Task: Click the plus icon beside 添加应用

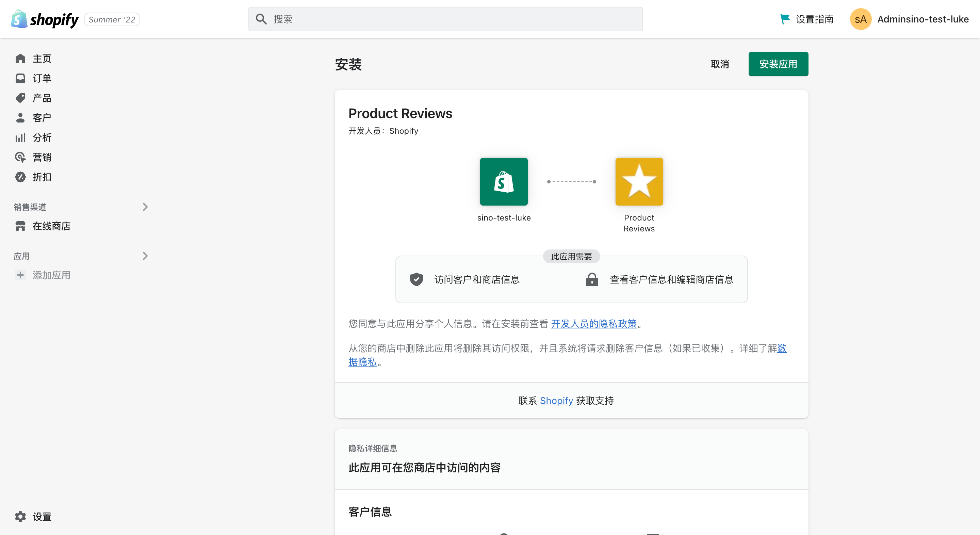Action: 20,275
